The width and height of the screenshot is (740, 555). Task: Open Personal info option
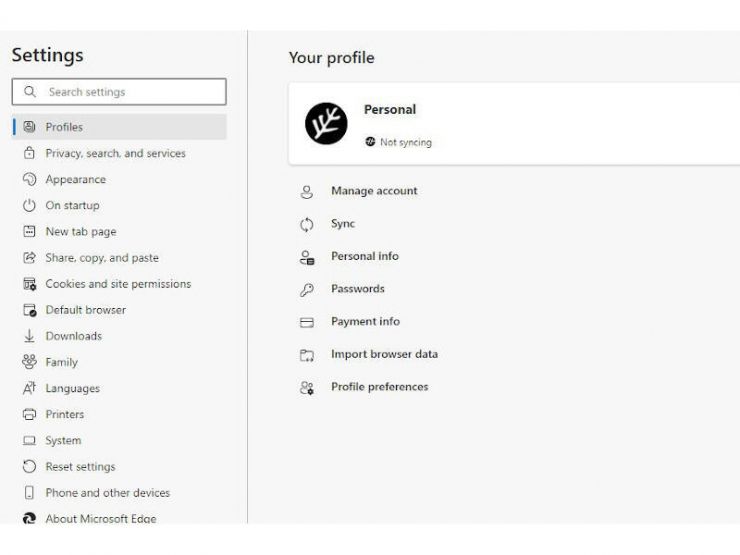coord(364,256)
